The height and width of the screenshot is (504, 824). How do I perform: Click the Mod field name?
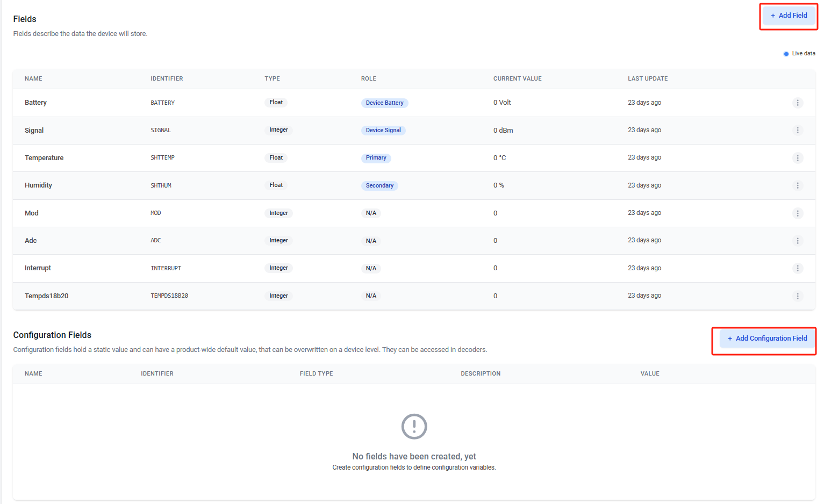[32, 213]
